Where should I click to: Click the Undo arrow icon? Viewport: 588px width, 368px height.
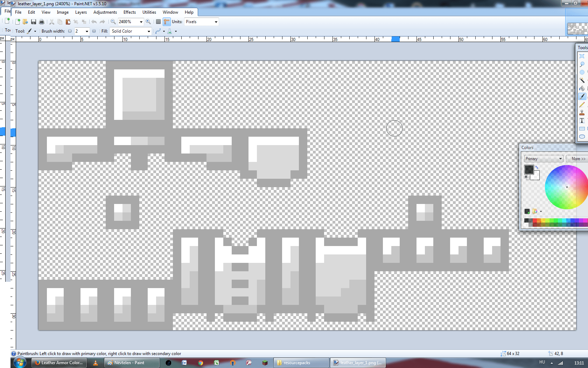coord(94,22)
